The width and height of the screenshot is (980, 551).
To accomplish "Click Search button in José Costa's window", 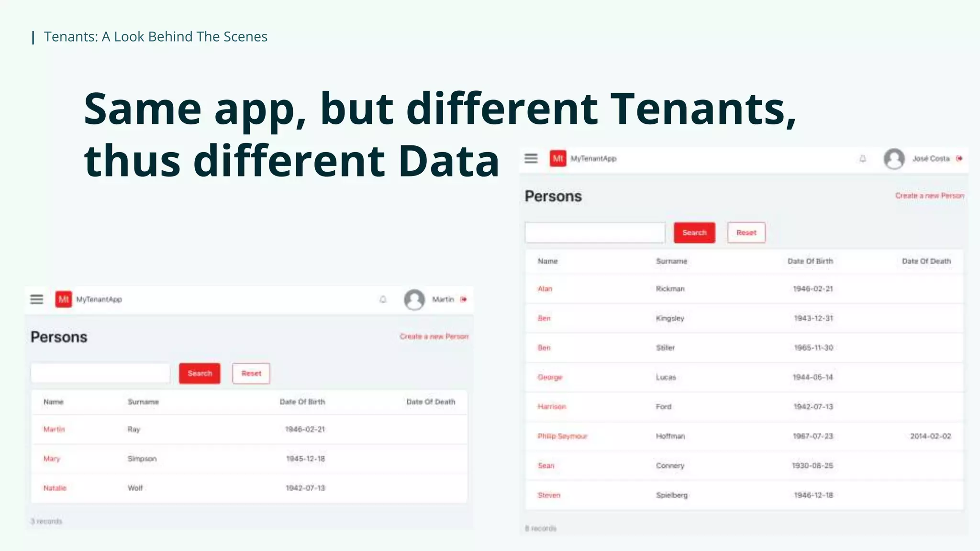I will [x=694, y=232].
